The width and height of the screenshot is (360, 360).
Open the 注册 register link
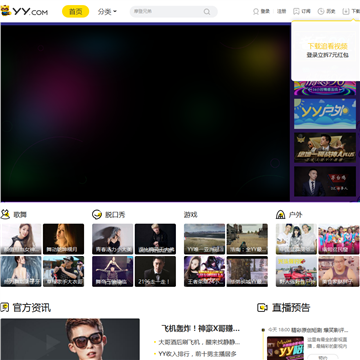(282, 11)
